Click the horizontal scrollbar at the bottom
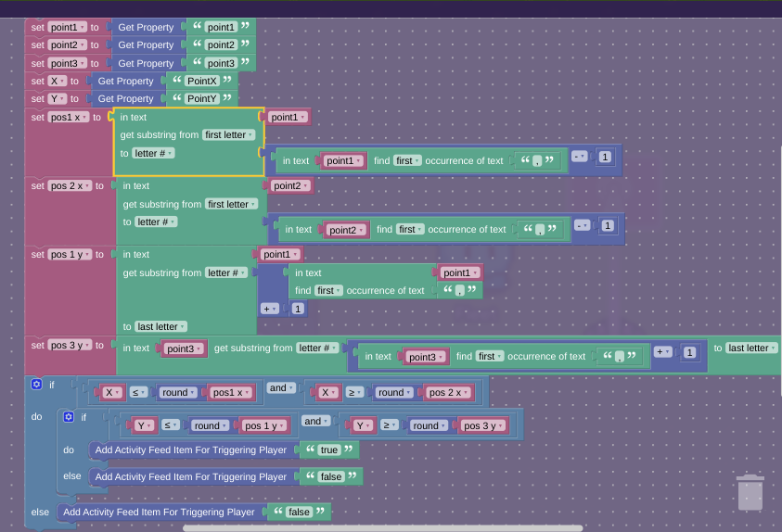This screenshot has width=782, height=532. [382, 528]
